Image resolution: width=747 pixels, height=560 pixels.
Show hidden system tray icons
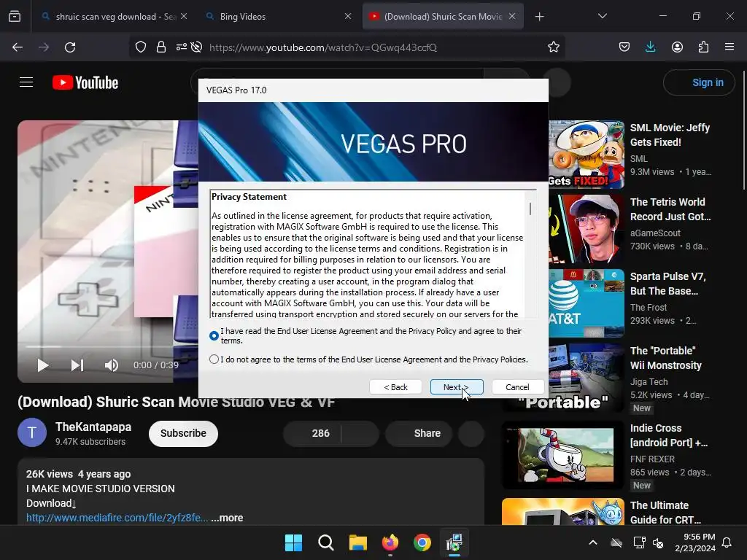pyautogui.click(x=593, y=542)
